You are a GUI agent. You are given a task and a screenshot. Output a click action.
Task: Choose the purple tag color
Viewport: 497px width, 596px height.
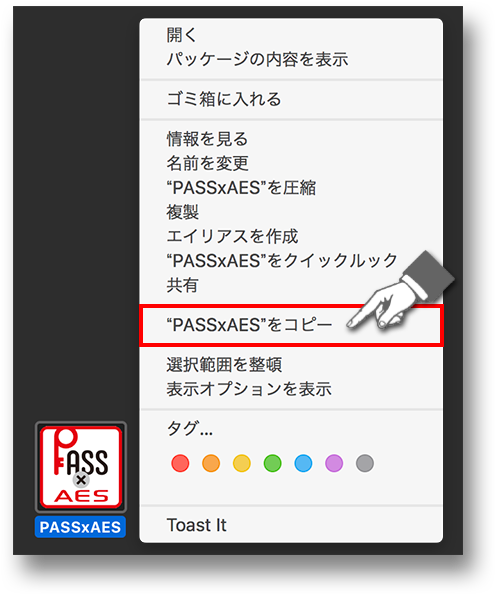click(x=334, y=463)
